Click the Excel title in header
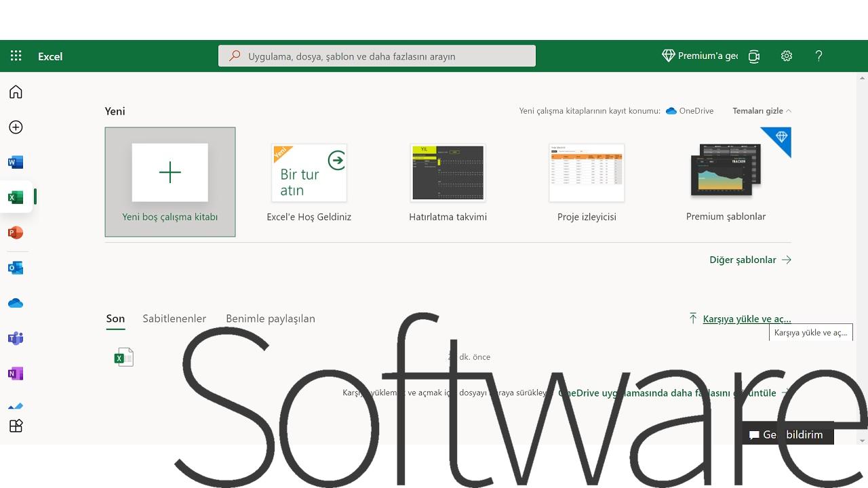Viewport: 868px width, 488px height. (x=50, y=56)
